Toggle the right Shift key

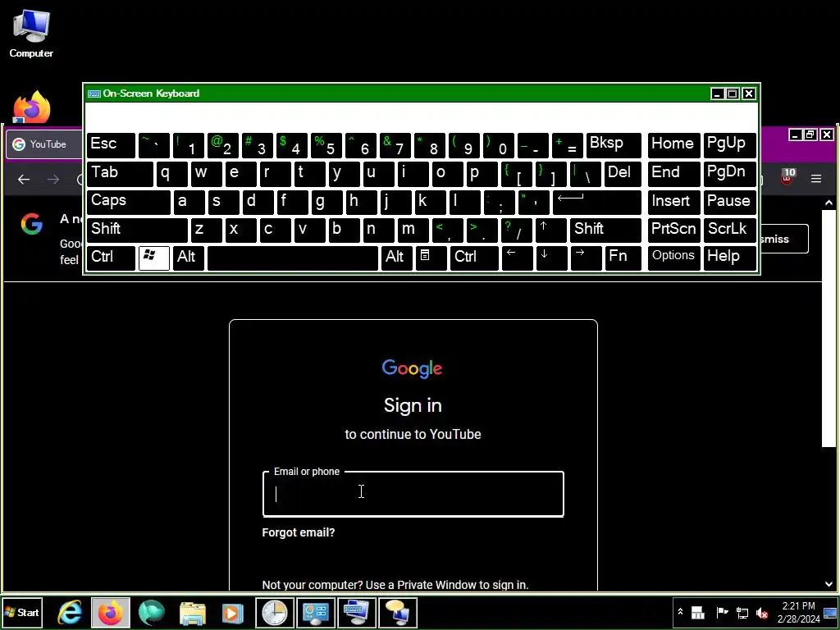point(605,230)
